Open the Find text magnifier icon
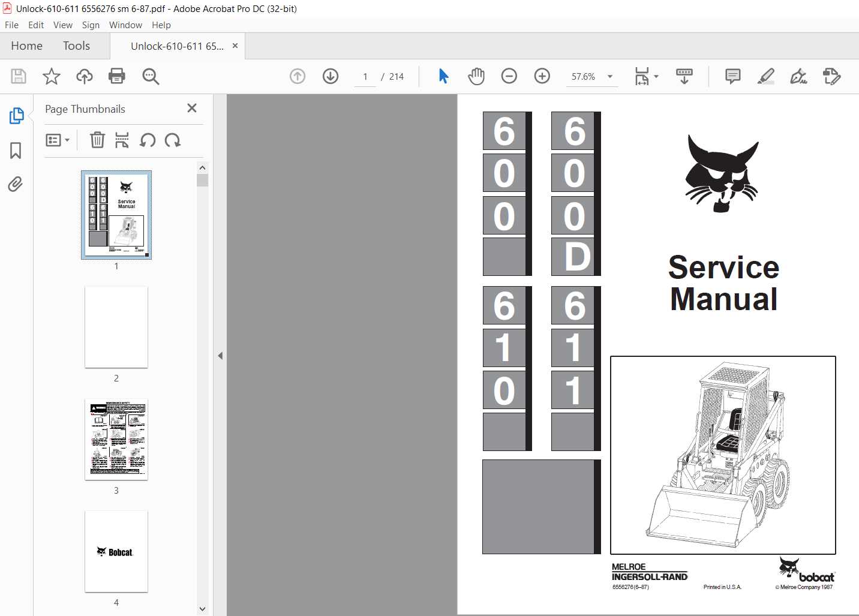The image size is (859, 616). (151, 76)
